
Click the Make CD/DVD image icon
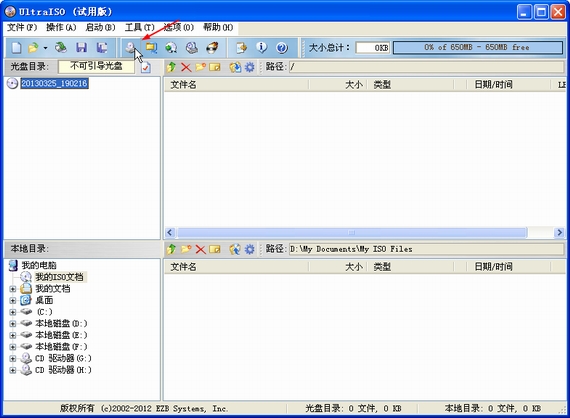129,48
